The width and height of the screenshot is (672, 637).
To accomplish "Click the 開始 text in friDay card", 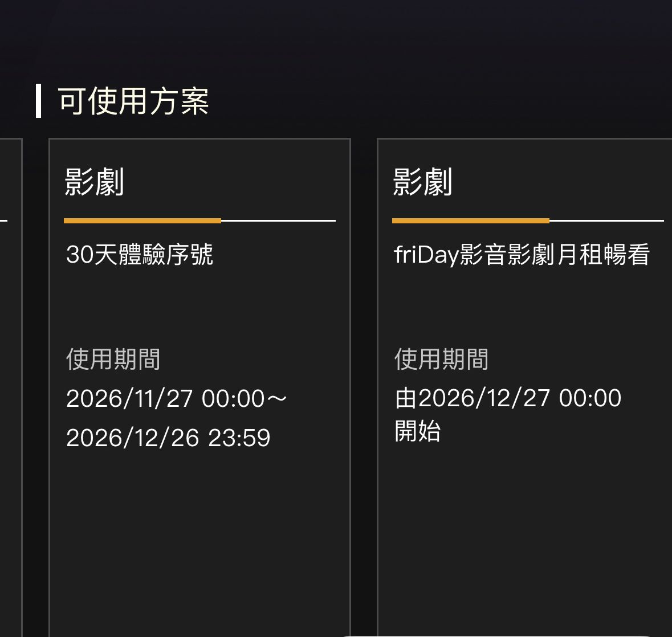I will click(418, 431).
